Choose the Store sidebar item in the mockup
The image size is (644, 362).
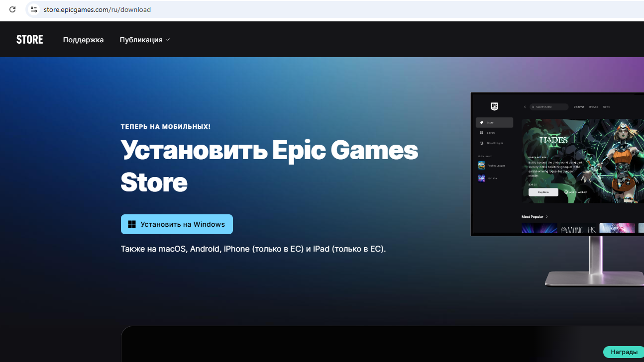[x=494, y=122]
